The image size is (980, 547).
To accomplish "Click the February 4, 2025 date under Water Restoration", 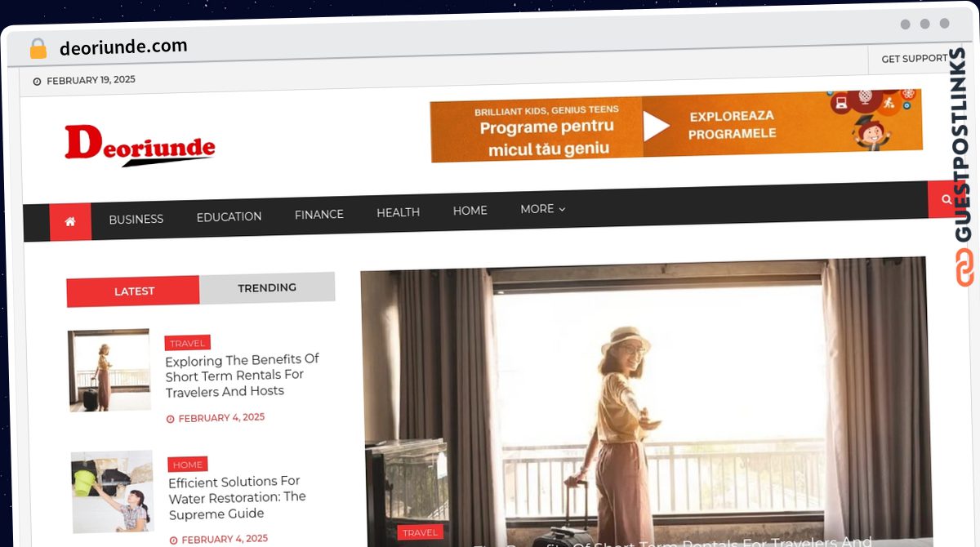I will (x=225, y=539).
